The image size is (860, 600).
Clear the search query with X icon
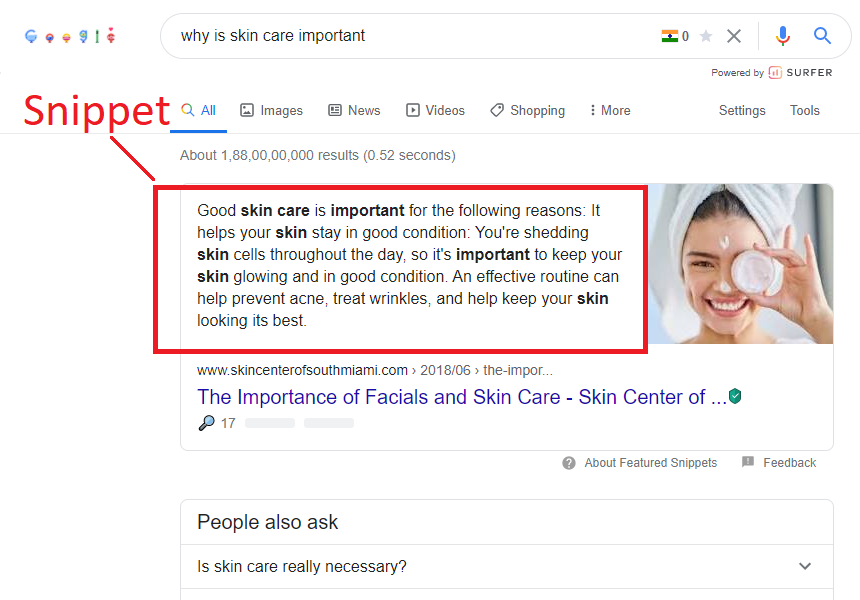click(734, 36)
